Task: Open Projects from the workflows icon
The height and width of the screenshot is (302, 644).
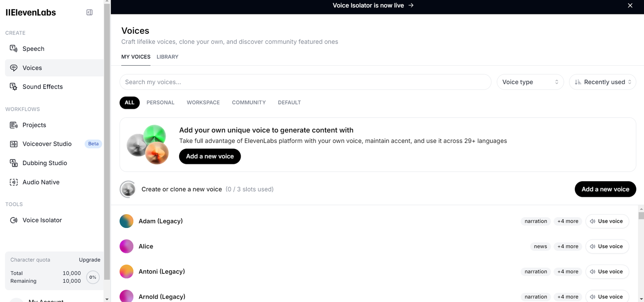Action: 14,125
